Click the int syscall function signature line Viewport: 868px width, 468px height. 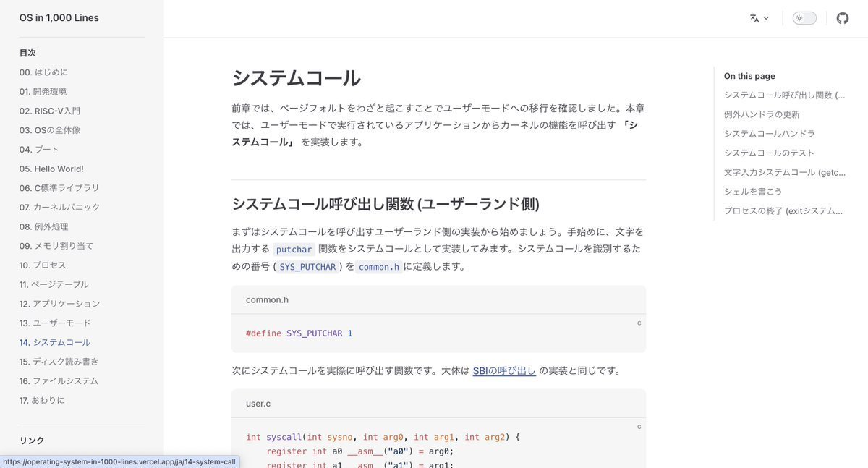click(x=383, y=437)
